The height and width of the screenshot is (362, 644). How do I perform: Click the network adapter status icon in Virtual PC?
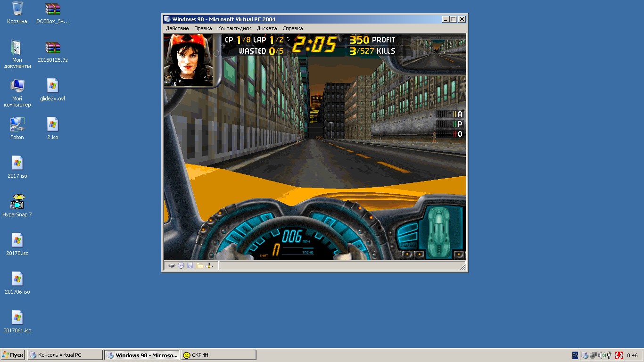pos(209,265)
